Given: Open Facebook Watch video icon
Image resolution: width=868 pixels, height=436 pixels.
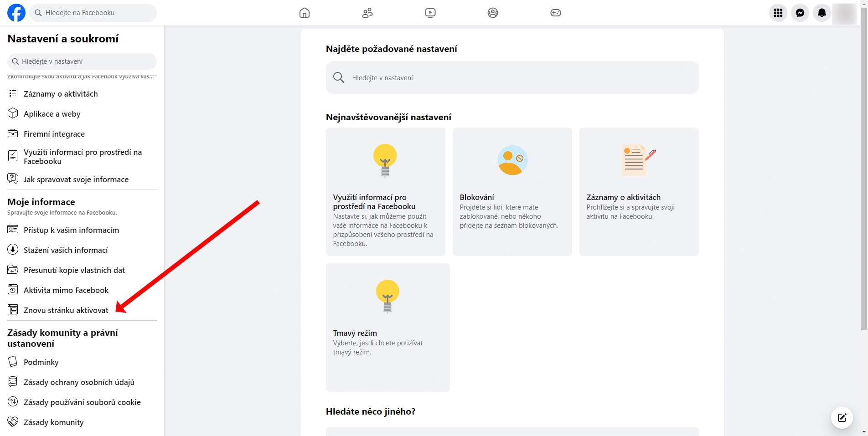Looking at the screenshot, I should tap(430, 12).
